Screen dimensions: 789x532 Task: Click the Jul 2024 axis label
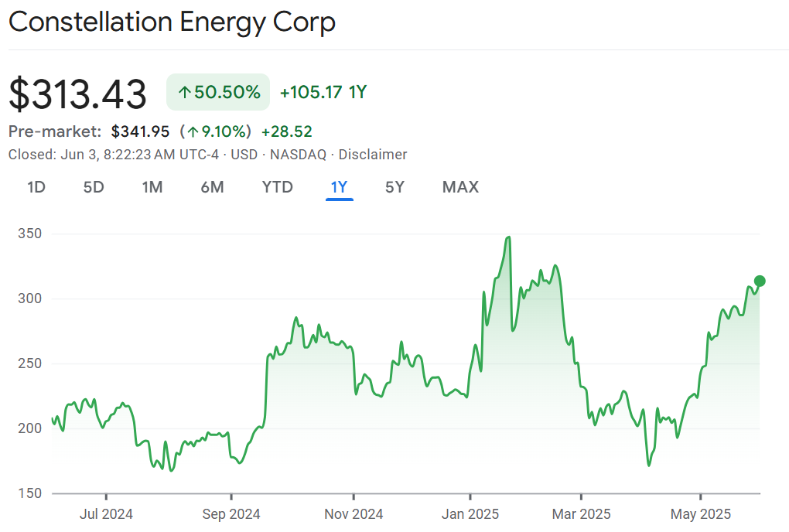[106, 513]
